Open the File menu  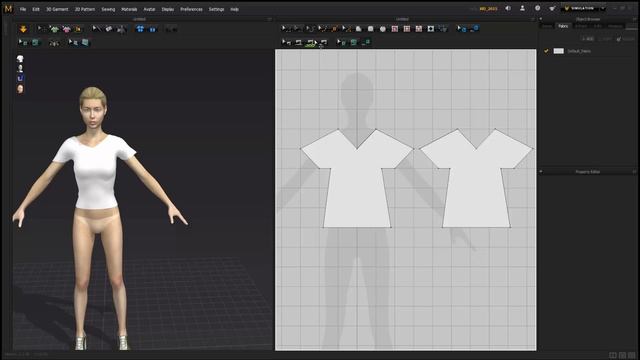click(x=23, y=9)
